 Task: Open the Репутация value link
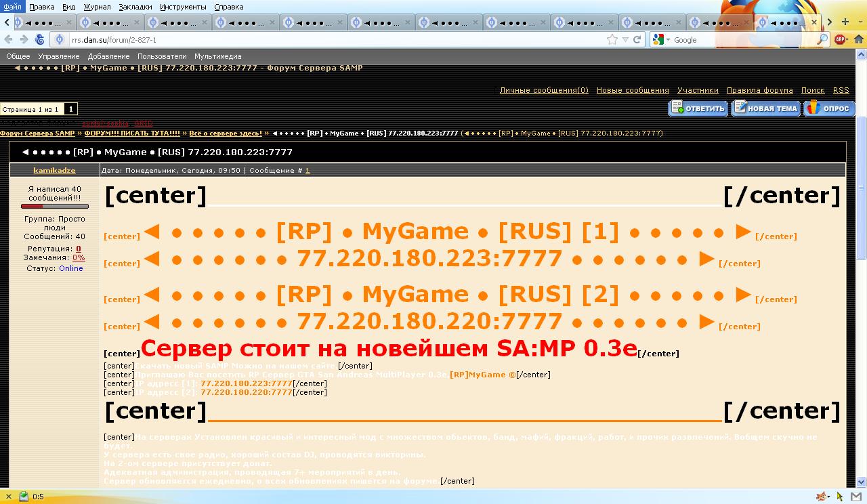click(x=79, y=249)
